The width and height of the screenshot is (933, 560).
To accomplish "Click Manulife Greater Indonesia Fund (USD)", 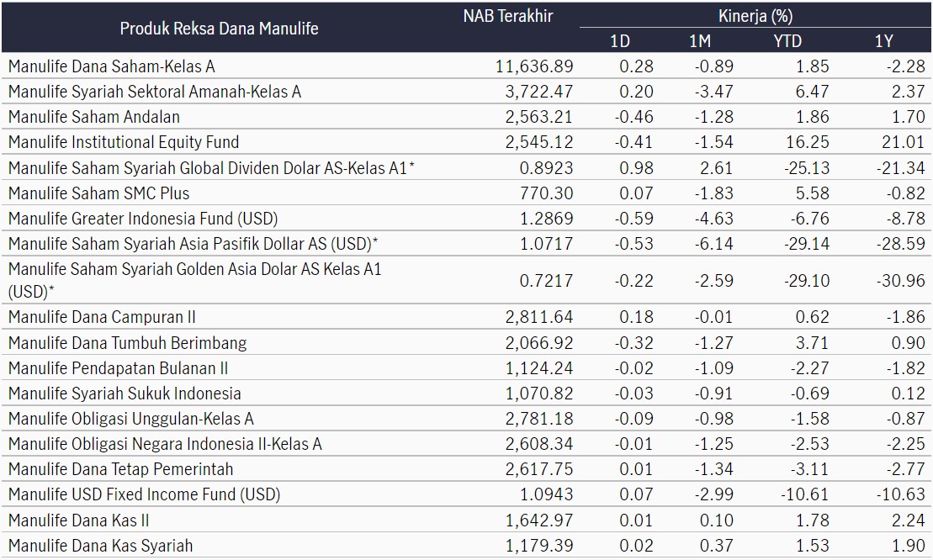I will 143,219.
